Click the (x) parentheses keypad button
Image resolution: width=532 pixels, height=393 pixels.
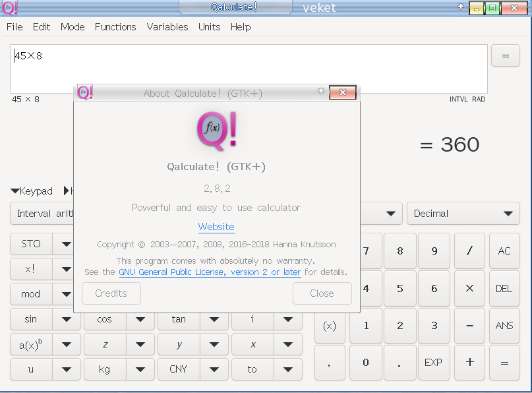click(x=330, y=326)
